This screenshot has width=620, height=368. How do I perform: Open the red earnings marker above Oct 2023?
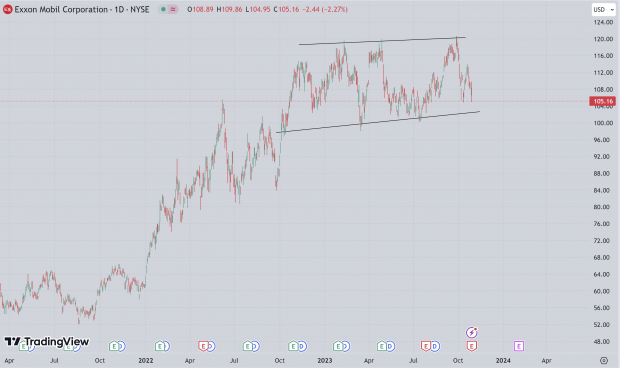pyautogui.click(x=471, y=347)
